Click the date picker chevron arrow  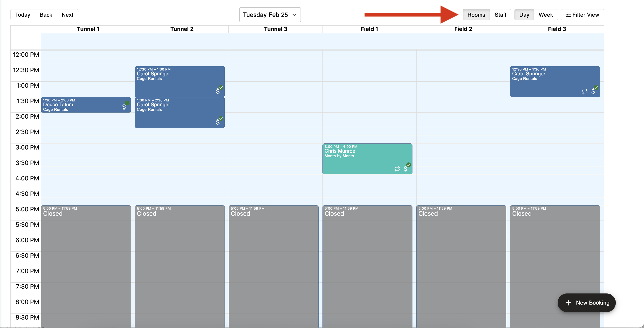(294, 15)
